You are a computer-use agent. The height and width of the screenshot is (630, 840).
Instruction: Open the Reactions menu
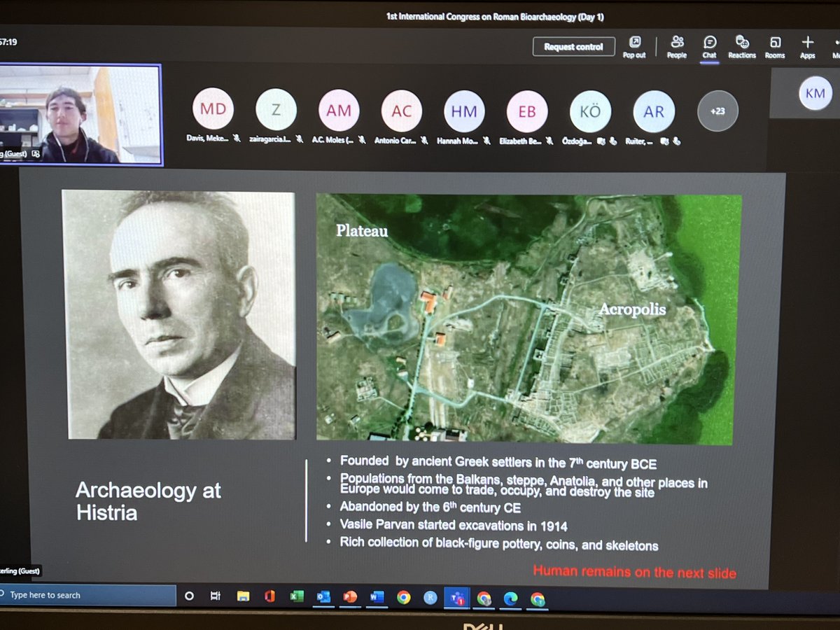click(742, 47)
